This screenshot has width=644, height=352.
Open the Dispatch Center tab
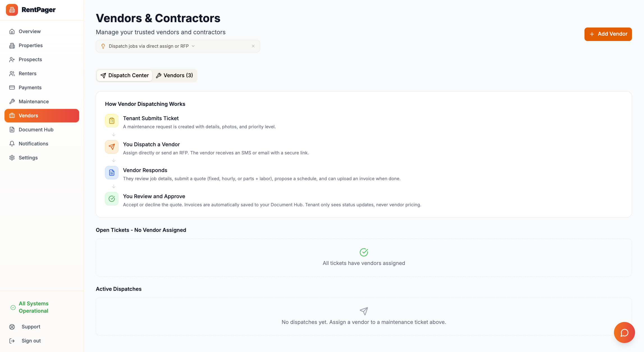pyautogui.click(x=124, y=75)
